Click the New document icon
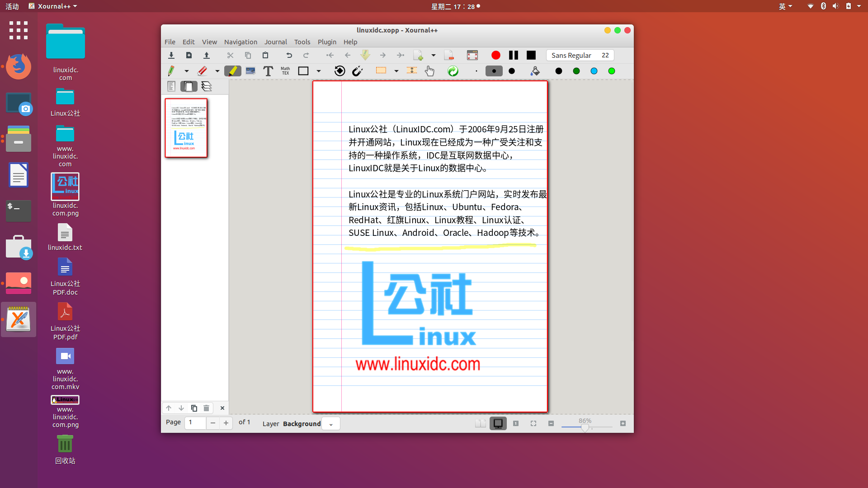Viewport: 868px width, 488px height. coord(189,55)
